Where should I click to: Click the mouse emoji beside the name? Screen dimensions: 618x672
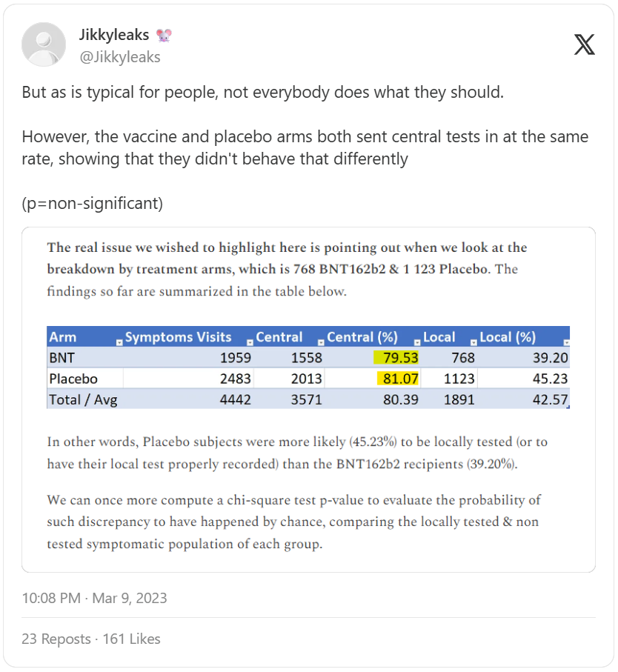click(166, 35)
